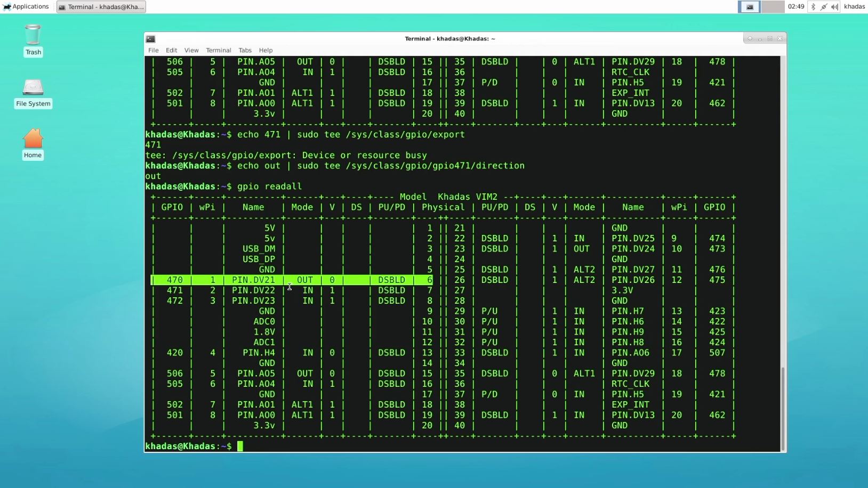Click the network connection tray icon

[x=824, y=7]
